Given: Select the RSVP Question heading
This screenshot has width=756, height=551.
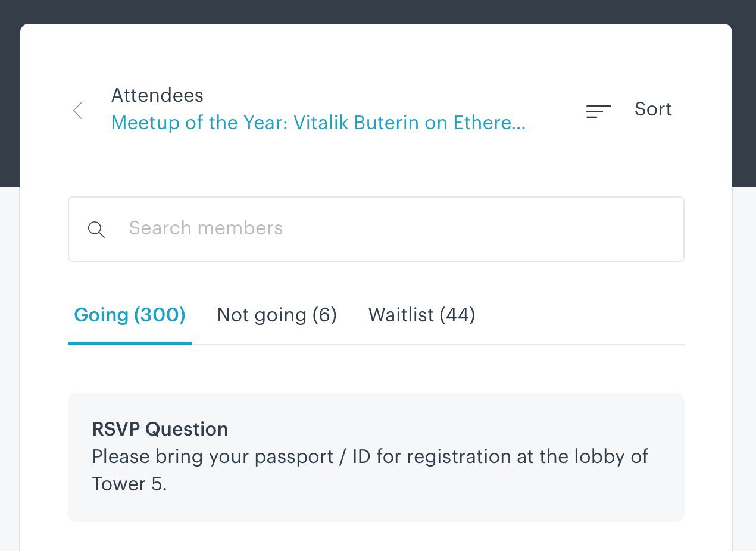Looking at the screenshot, I should 160,429.
